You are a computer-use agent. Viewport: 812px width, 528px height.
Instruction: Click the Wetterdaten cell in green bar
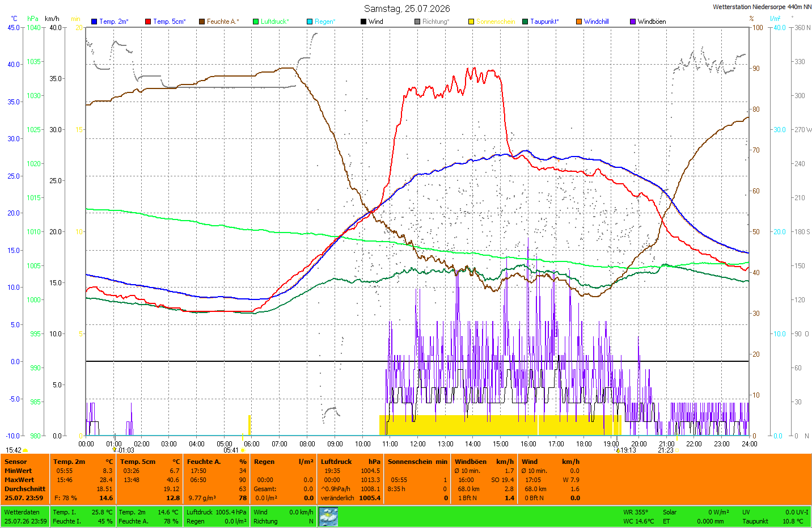point(21,512)
